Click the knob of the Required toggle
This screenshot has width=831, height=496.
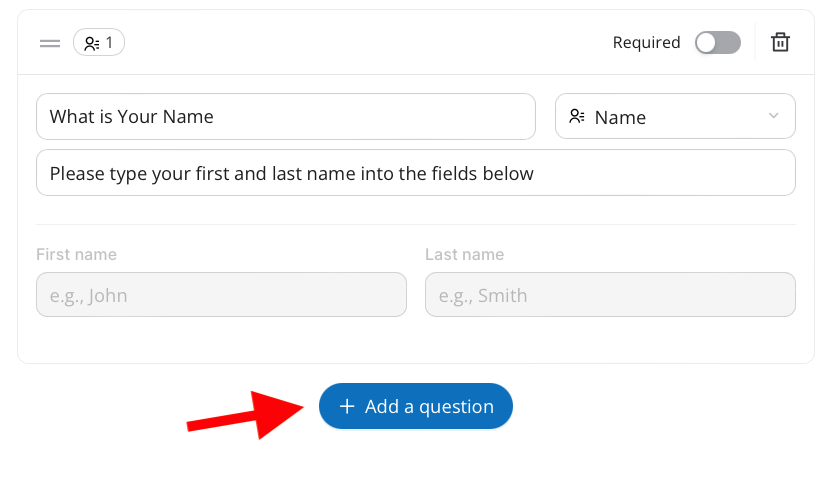(x=706, y=42)
